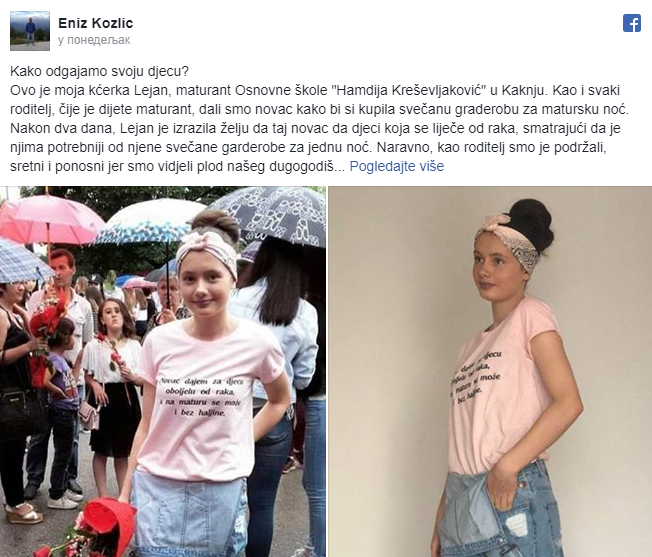The height and width of the screenshot is (557, 652).
Task: Click the pink umbrella in the left photo
Action: click(49, 219)
